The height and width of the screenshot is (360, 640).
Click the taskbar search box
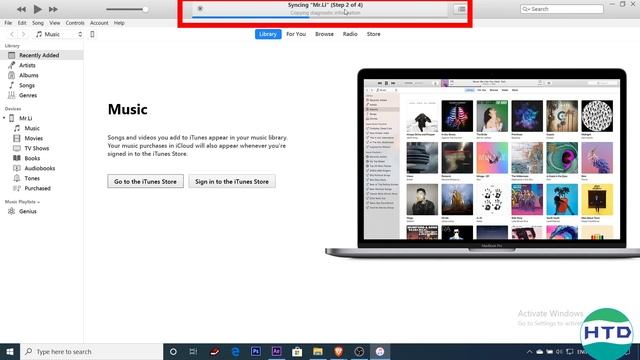click(91, 351)
